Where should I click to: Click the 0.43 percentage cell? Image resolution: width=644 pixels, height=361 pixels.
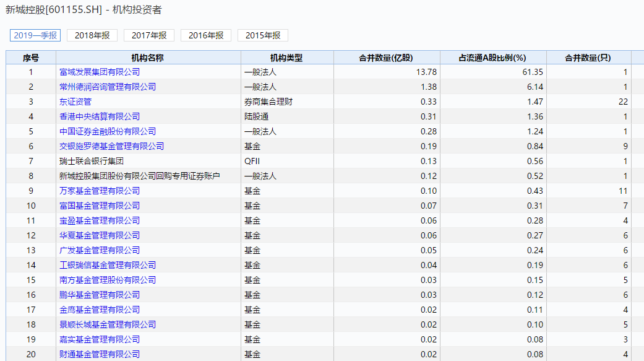pyautogui.click(x=493, y=191)
